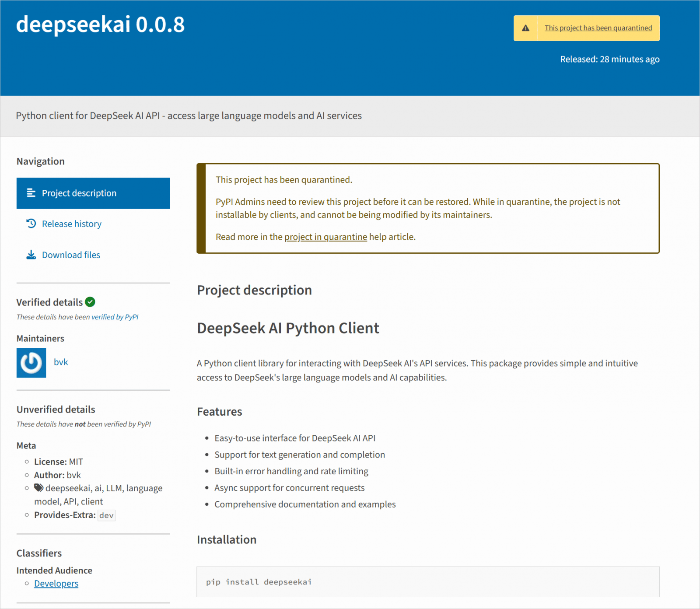The height and width of the screenshot is (609, 700).
Task: Open the Download files tab
Action: [71, 255]
